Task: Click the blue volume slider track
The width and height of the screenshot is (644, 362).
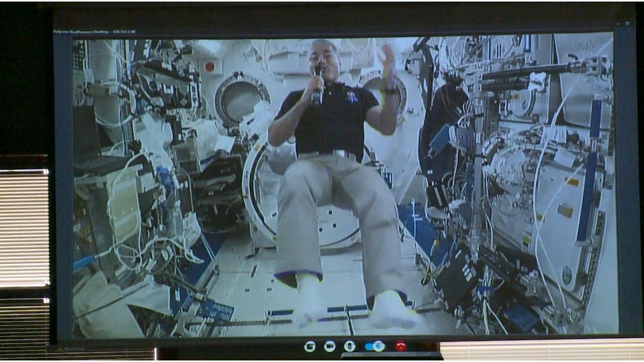Action: point(369,346)
